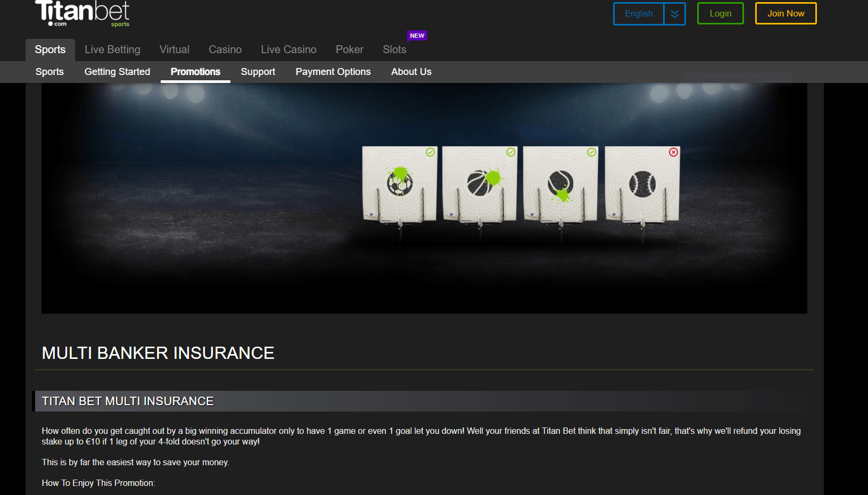Viewport: 868px width, 495px height.
Task: Open the Sports main tab
Action: (50, 49)
